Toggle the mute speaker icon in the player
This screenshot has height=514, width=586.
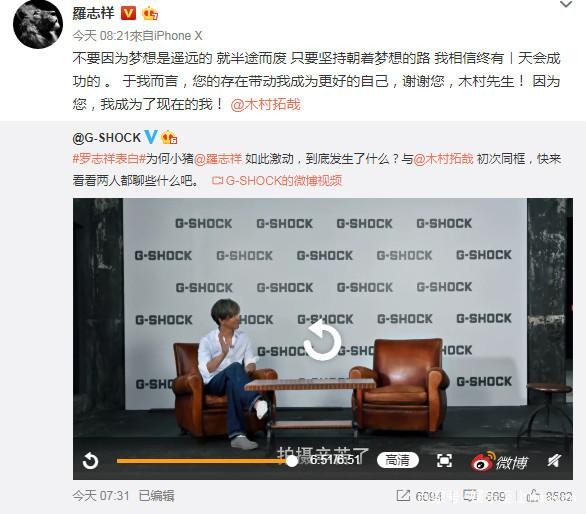[553, 461]
